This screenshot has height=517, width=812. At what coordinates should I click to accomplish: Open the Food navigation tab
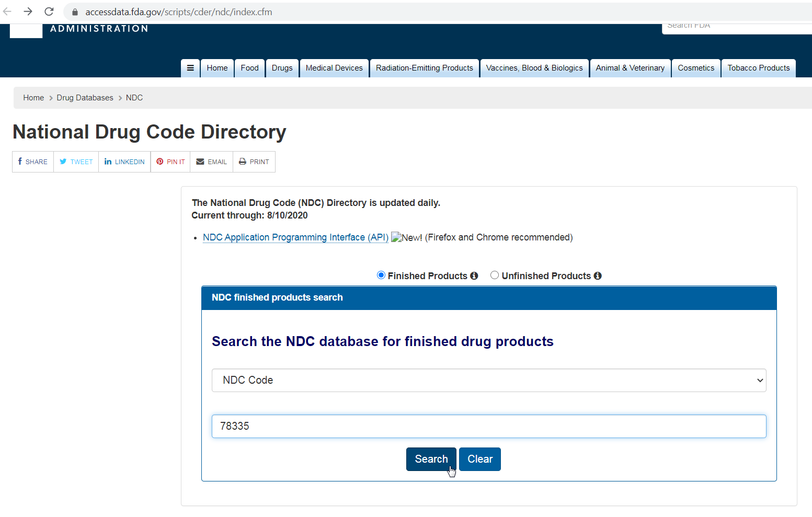tap(250, 68)
